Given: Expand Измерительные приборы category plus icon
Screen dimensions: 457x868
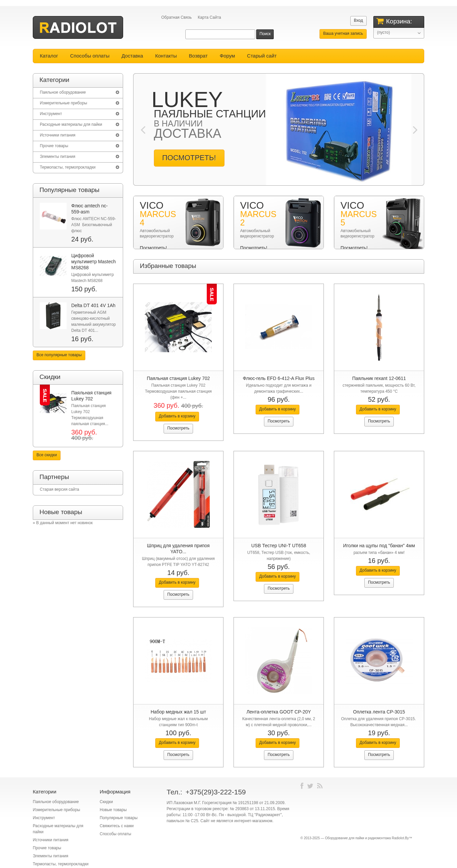Looking at the screenshot, I should (117, 103).
